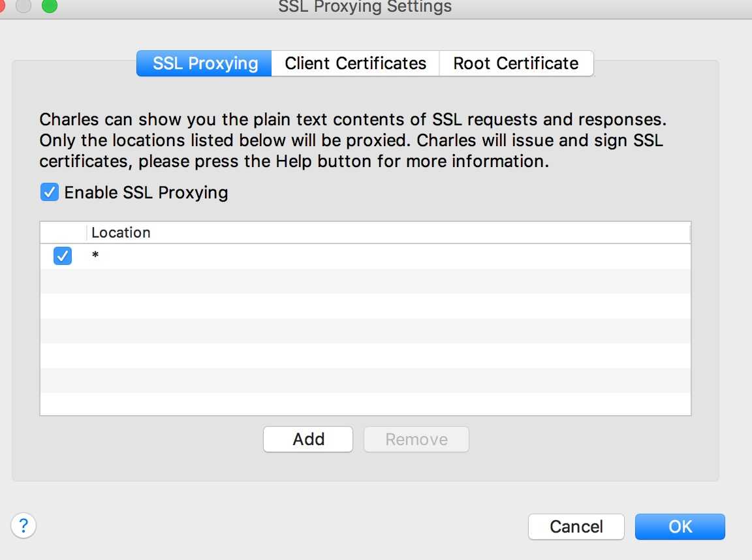The width and height of the screenshot is (752, 560).
Task: Select the * location entry
Action: click(366, 256)
